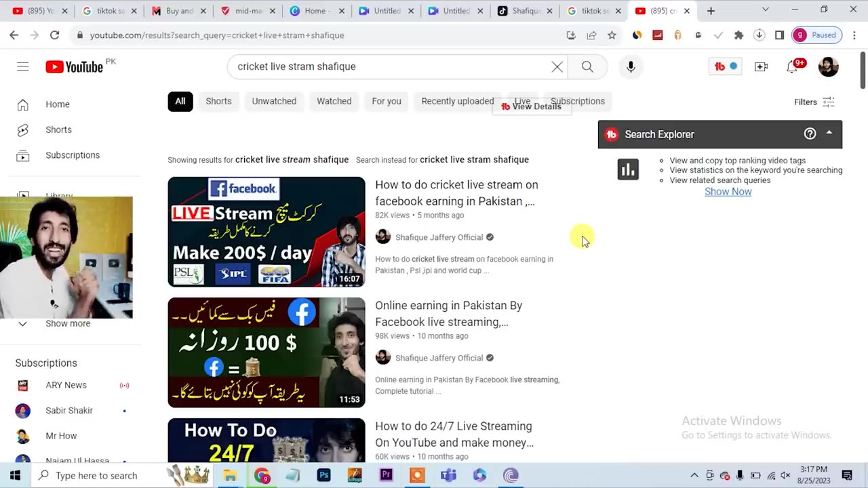Viewport: 868px width, 488px height.
Task: Open the Chrome tab search dropdown
Action: point(766,10)
